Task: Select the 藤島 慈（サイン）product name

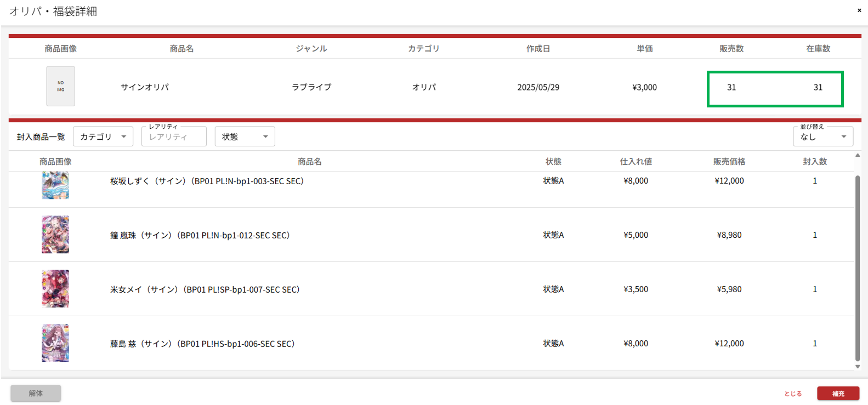Action: click(202, 344)
